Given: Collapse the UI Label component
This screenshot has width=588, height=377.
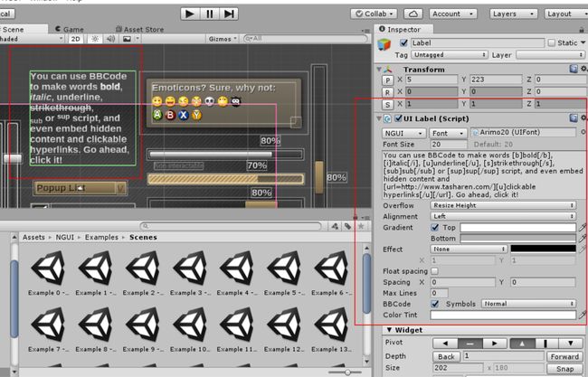Looking at the screenshot, I should tap(379, 118).
